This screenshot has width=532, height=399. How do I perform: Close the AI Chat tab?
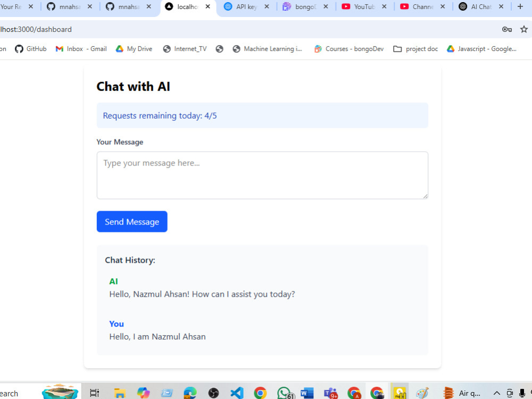[x=501, y=6]
